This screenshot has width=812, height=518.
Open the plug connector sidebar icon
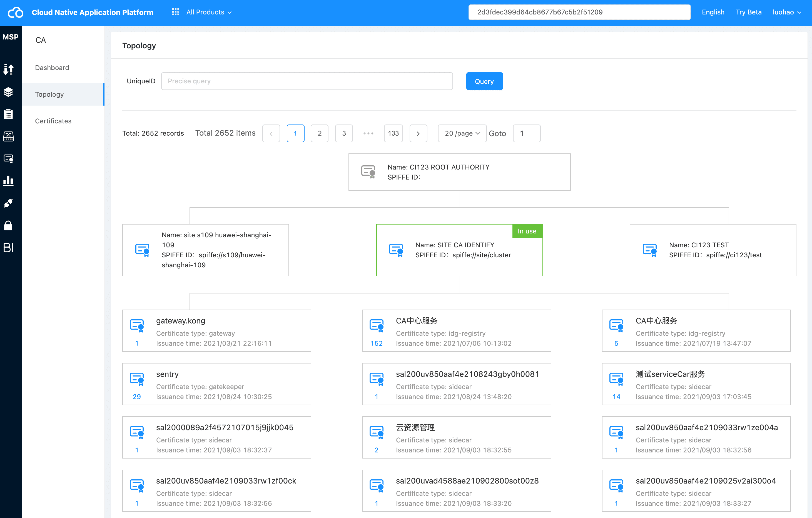(x=8, y=203)
